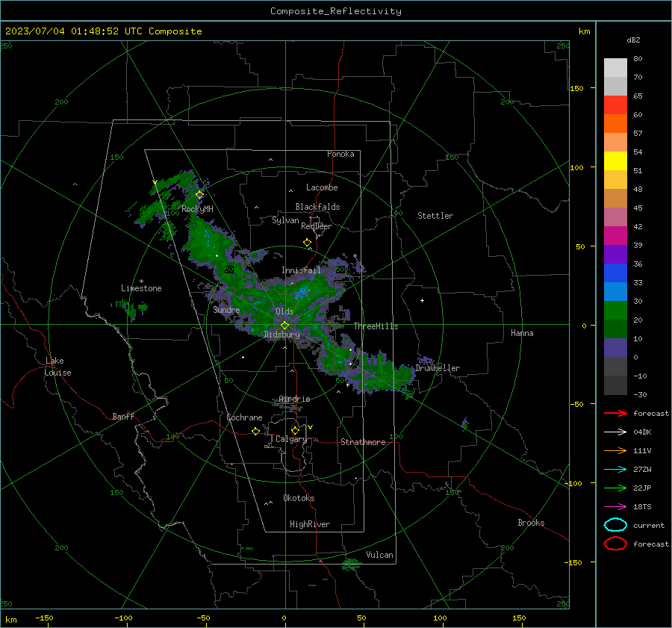Click the orange 111V arrow icon
The height and width of the screenshot is (628, 672).
pyautogui.click(x=615, y=450)
